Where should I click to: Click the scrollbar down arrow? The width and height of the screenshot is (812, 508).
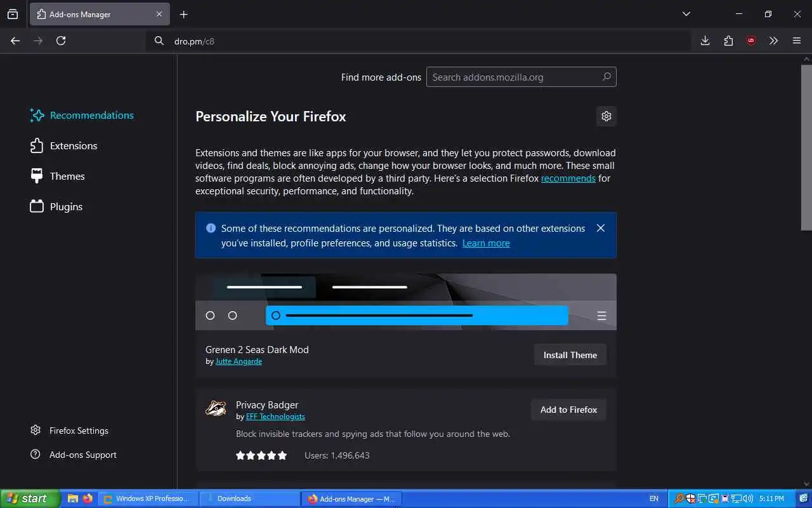pos(806,485)
